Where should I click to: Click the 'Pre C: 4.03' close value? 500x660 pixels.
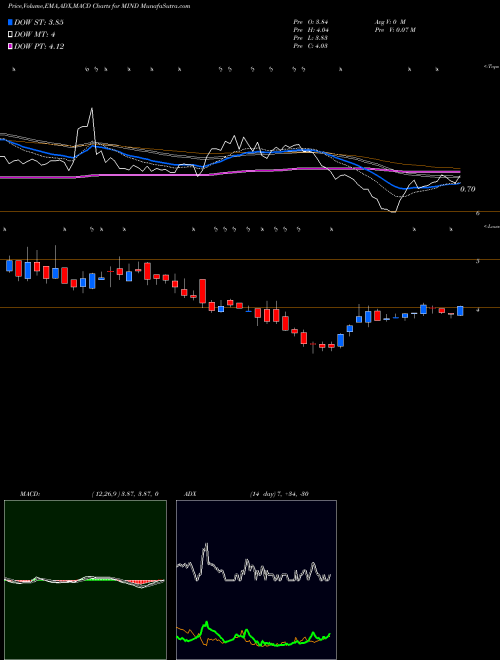311,46
